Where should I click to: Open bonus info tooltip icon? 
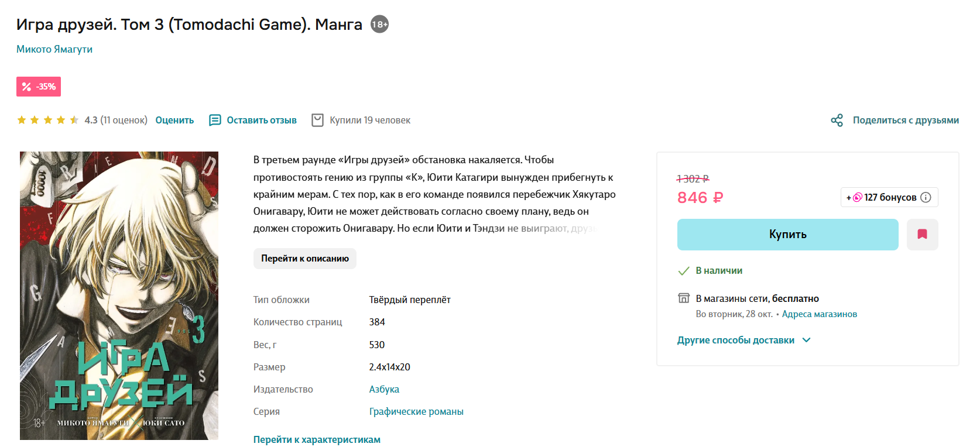click(926, 198)
